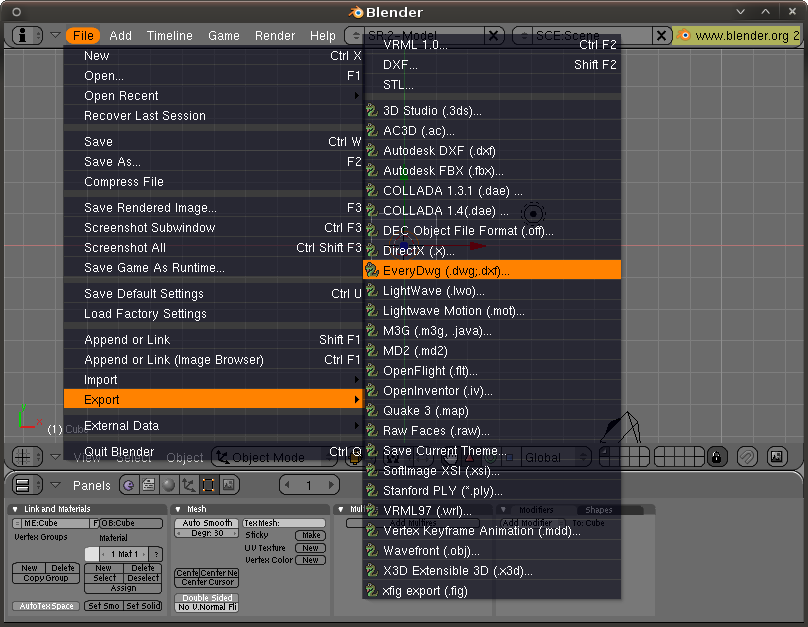Screen dimensions: 808x627
Task: Click the Make button next to Sticky
Action: pos(310,535)
